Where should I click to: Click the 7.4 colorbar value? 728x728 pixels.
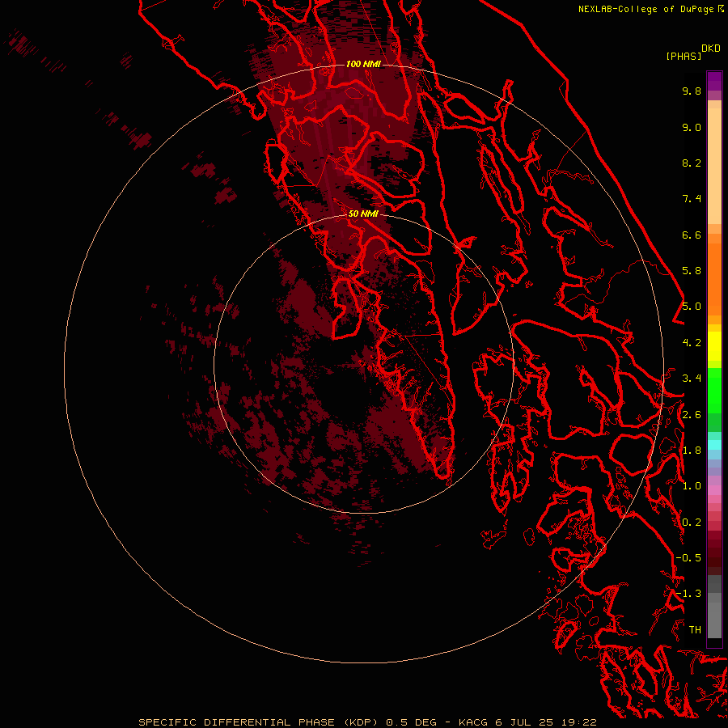pyautogui.click(x=692, y=199)
